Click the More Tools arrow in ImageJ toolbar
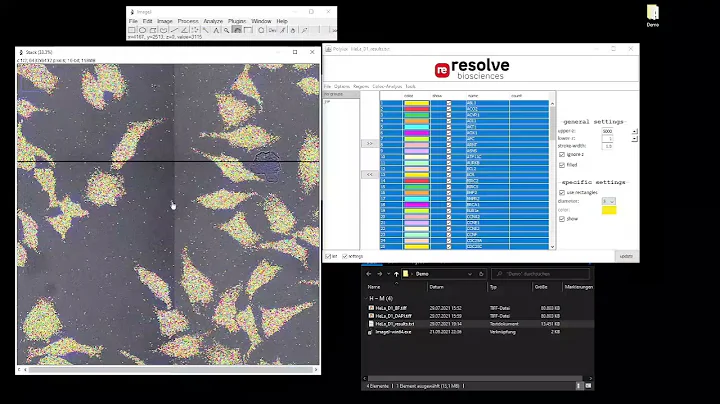 tap(334, 30)
